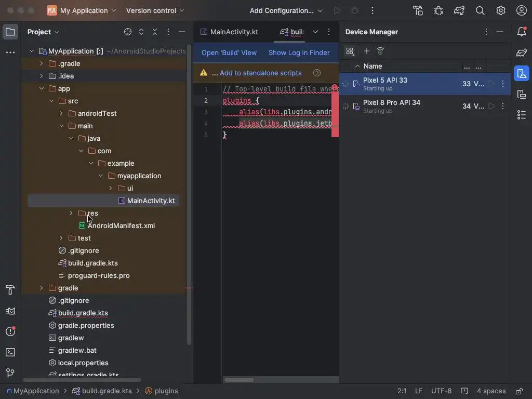Switch to build.gradle.kts editor tab
The width and height of the screenshot is (532, 399).
292,32
